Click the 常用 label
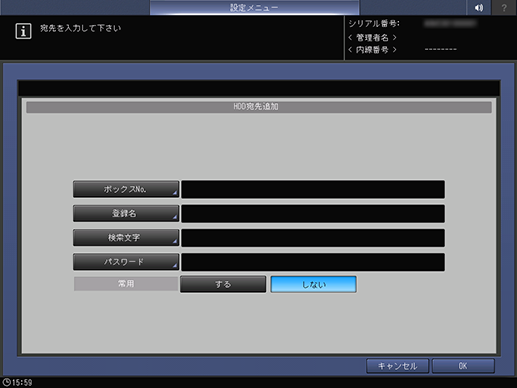 point(126,284)
